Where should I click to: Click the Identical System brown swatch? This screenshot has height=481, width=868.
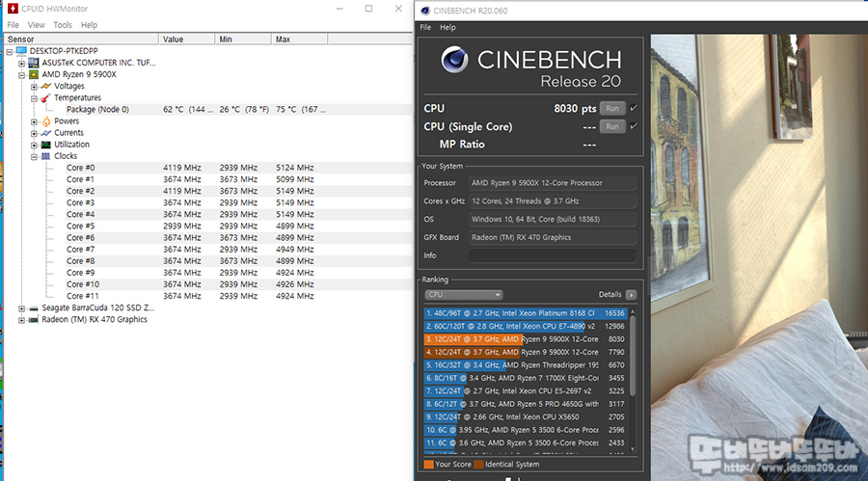478,465
